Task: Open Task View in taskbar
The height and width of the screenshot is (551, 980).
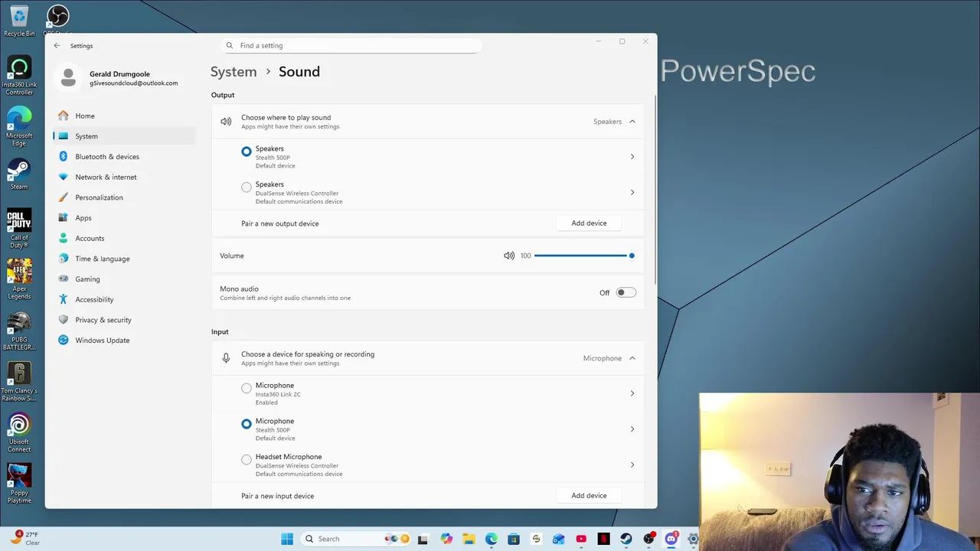Action: point(423,539)
